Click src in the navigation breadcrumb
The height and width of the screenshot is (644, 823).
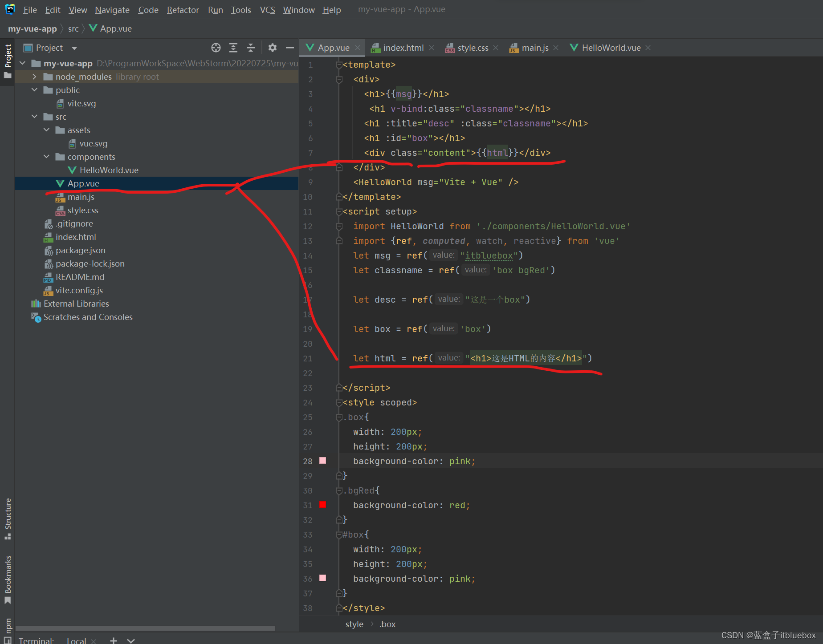click(73, 29)
